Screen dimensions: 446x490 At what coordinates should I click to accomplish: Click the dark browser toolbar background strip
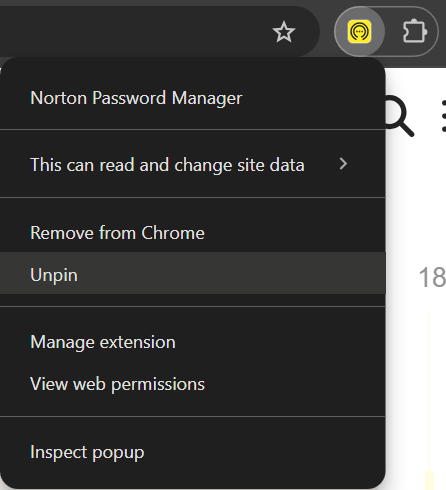(x=223, y=3)
